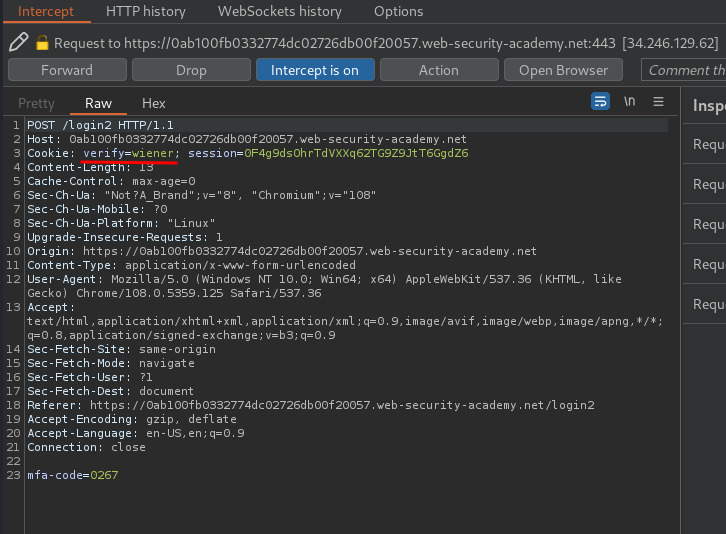This screenshot has height=534, width=726.
Task: Click the POST /login2 HTTP/1.1 line
Action: tap(100, 125)
